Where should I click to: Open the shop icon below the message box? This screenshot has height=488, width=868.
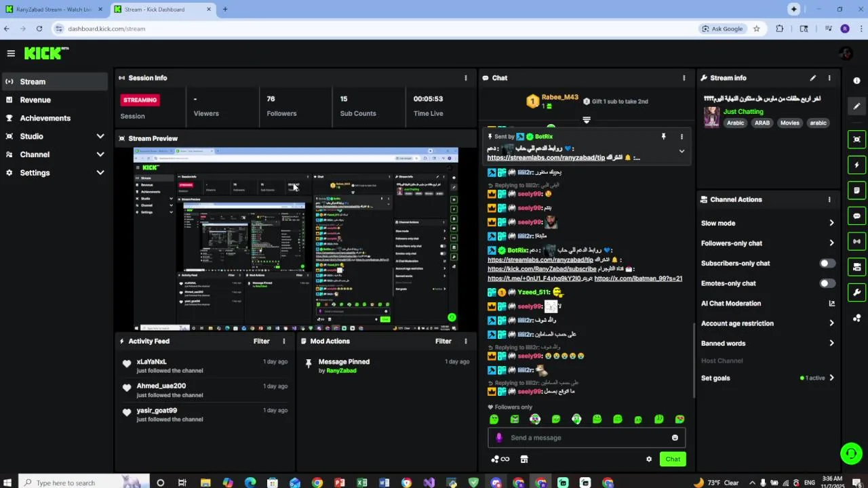coord(524,459)
